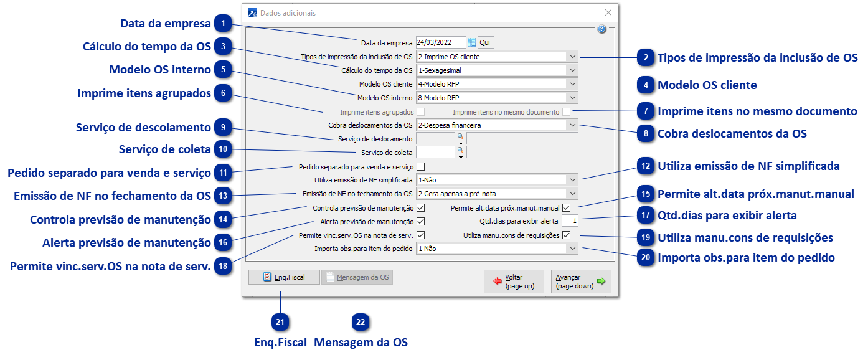Toggle Imprime itens agrupados checkbox
The width and height of the screenshot is (868, 360).
coord(421,112)
